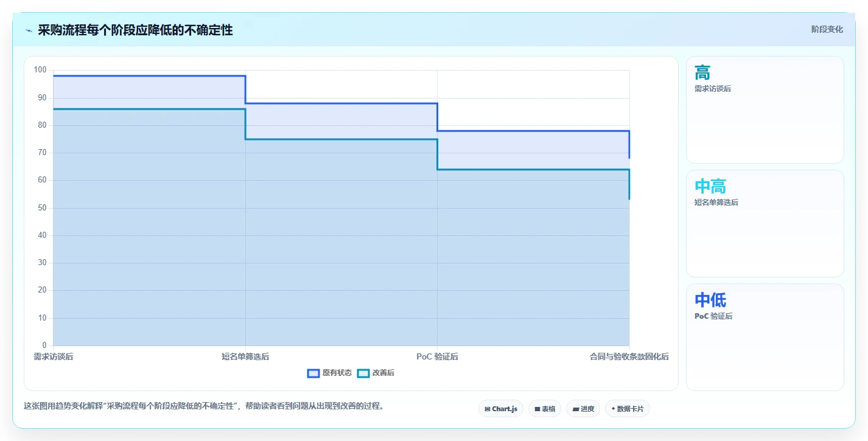Click the 需求访谈后 x-axis label
The height and width of the screenshot is (441, 868).
point(54,357)
